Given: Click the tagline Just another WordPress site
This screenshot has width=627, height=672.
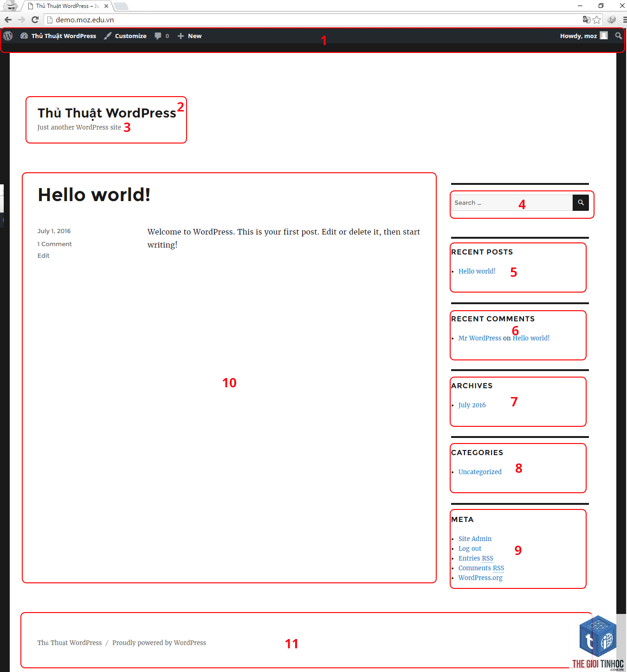Looking at the screenshot, I should pyautogui.click(x=79, y=127).
